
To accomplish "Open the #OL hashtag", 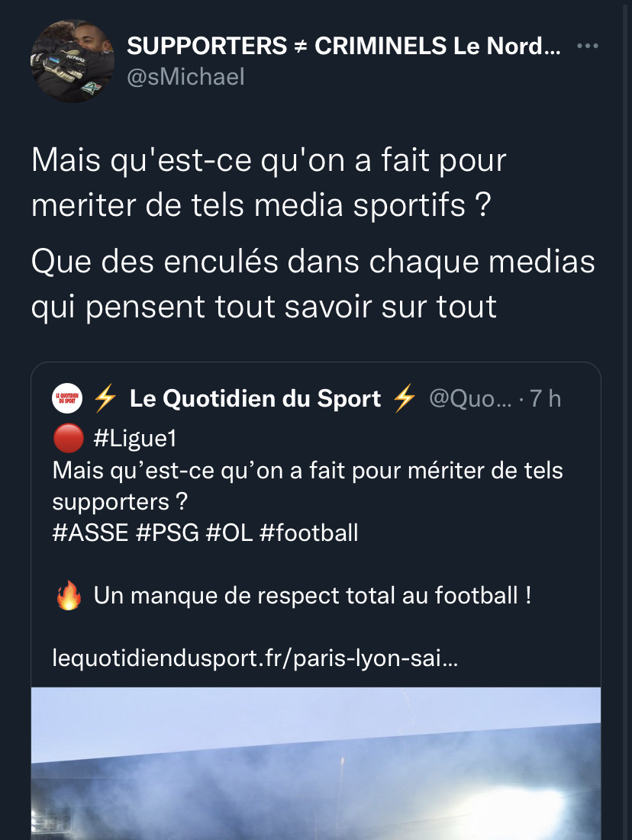I will click(x=229, y=533).
